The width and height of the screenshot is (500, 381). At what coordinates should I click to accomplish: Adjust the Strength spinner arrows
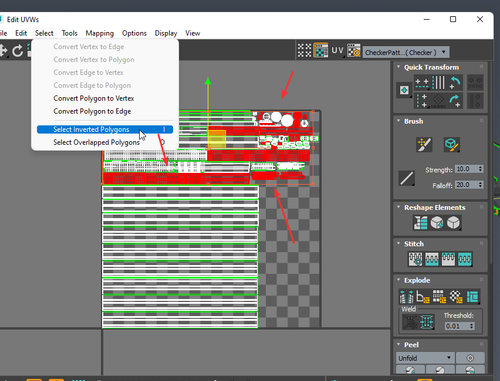pos(481,169)
